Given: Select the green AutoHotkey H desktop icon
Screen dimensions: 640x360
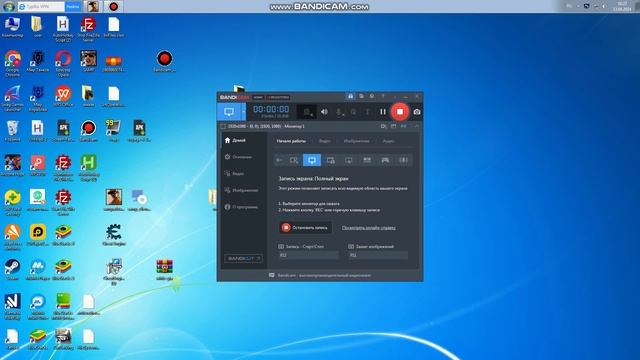Looking at the screenshot, I should point(88,167).
